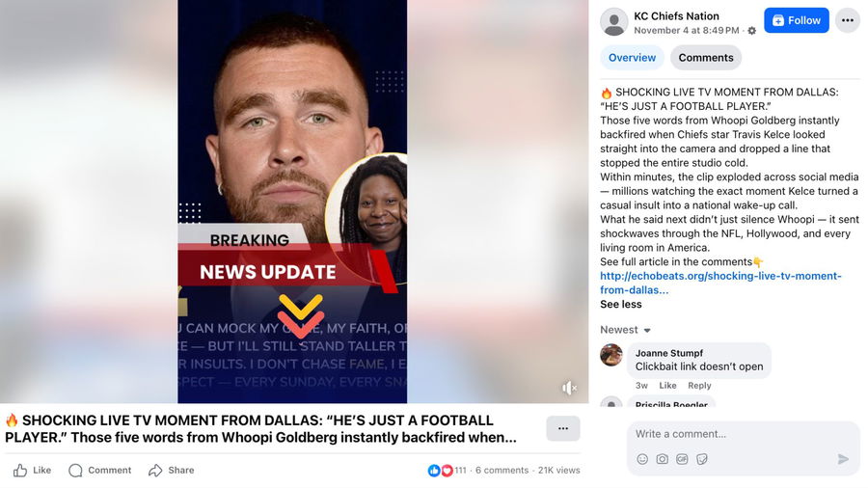
Task: Open the echobeats.org article link
Action: coord(720,283)
